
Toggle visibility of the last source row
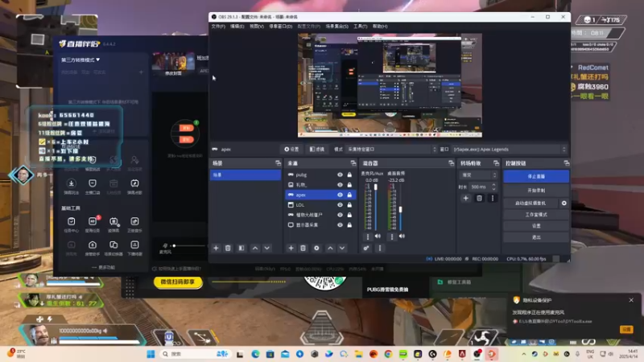(340, 225)
